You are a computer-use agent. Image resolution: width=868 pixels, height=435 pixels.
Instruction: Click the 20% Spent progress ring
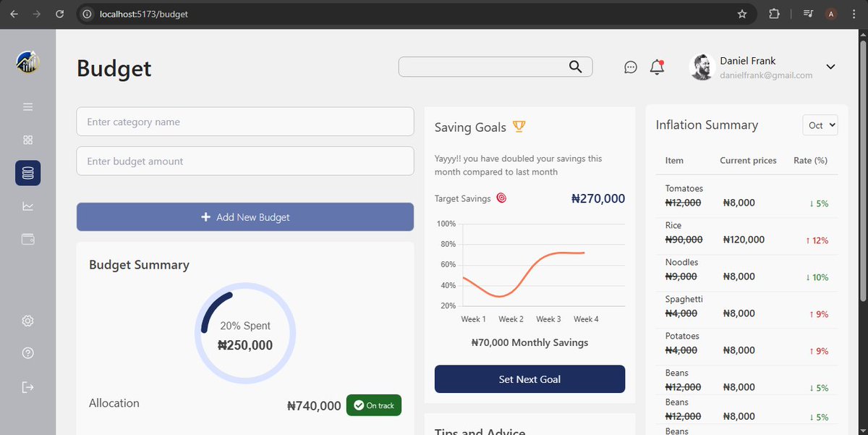(245, 333)
